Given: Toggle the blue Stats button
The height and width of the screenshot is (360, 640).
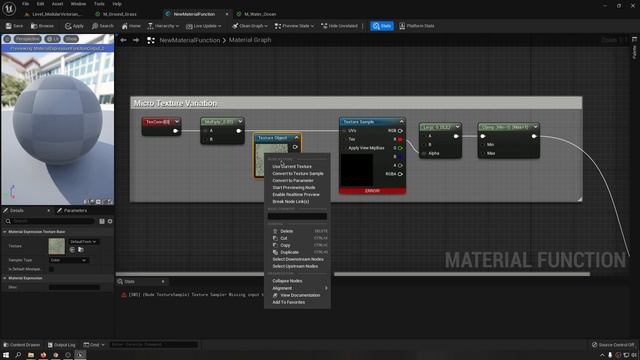Looking at the screenshot, I should [382, 26].
